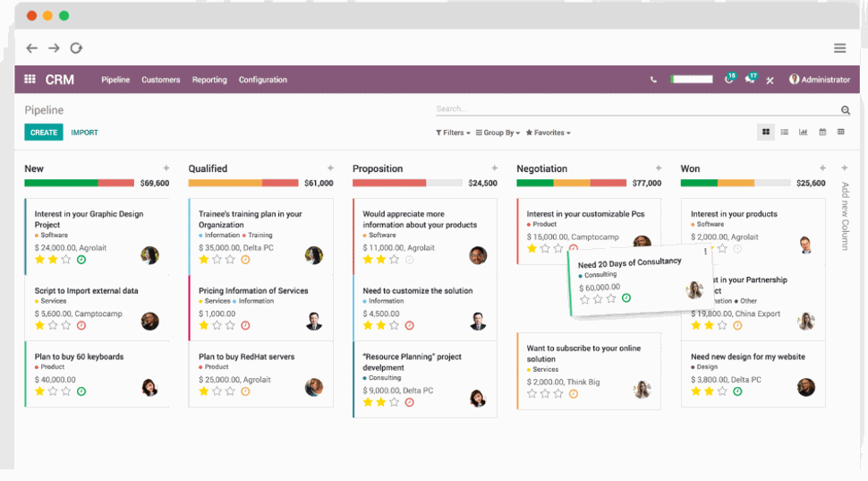Switch to list view icon
This screenshot has width=868, height=481.
click(785, 133)
